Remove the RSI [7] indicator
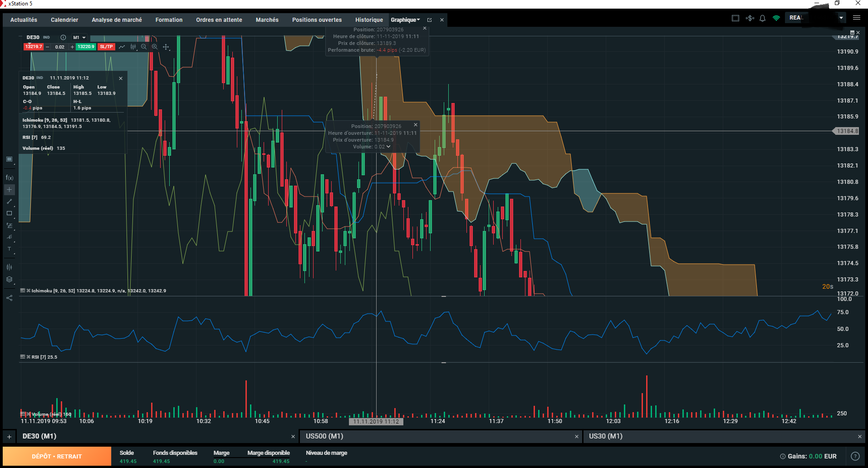Viewport: 868px width, 468px height. pyautogui.click(x=29, y=357)
